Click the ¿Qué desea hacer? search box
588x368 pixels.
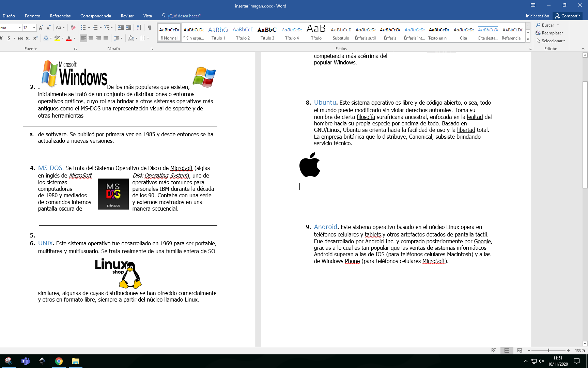[x=181, y=16]
